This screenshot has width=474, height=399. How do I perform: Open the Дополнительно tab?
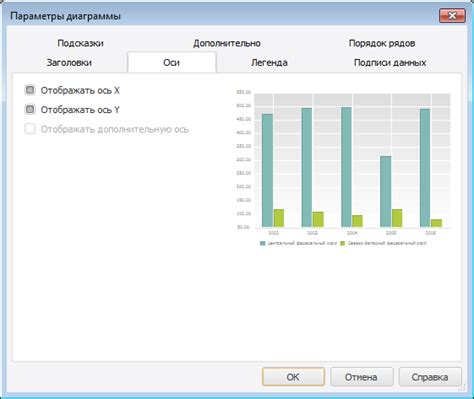[227, 43]
